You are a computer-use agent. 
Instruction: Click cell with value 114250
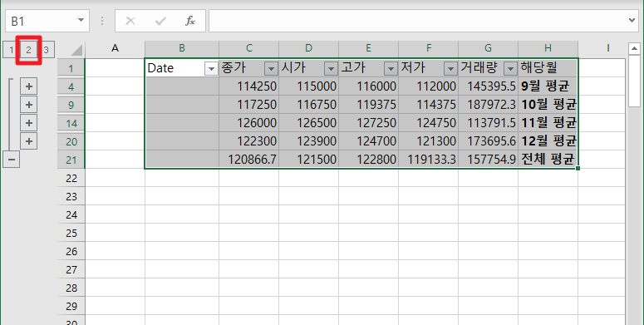[x=249, y=86]
